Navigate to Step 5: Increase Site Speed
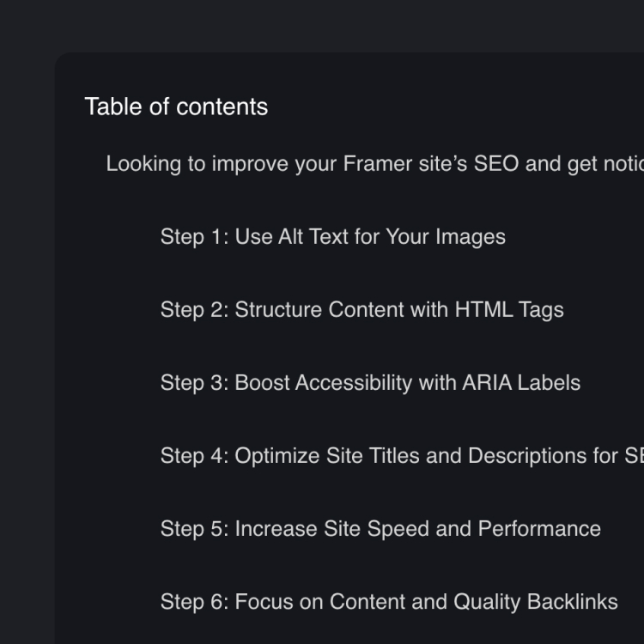This screenshot has height=644, width=644. point(380,528)
